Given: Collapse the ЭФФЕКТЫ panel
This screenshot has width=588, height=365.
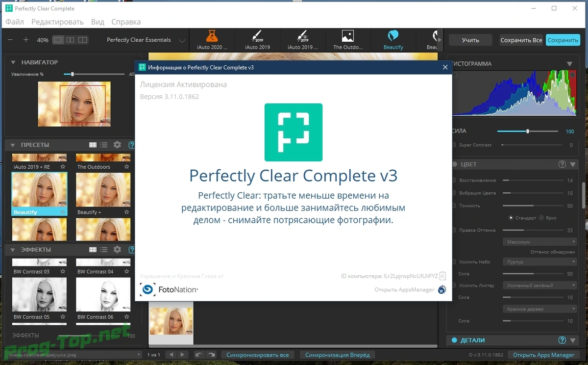Looking at the screenshot, I should [13, 250].
